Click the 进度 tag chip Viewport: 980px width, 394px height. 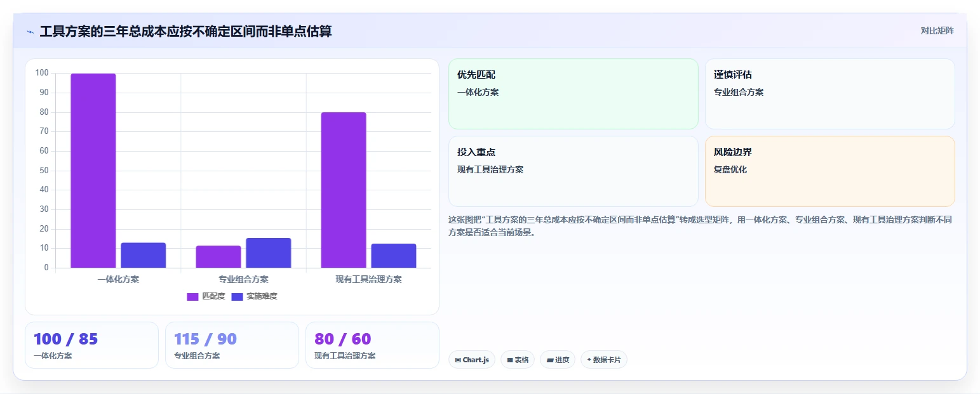558,360
